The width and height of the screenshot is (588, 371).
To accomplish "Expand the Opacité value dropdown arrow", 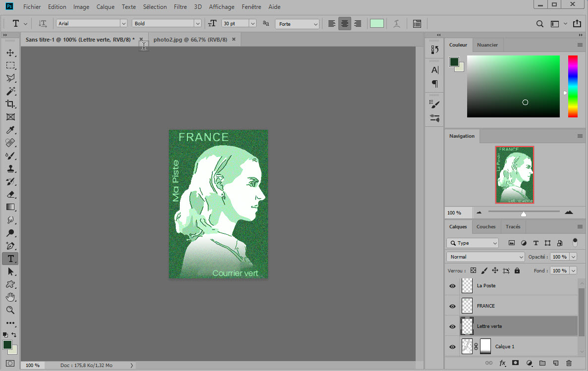I will coord(573,257).
